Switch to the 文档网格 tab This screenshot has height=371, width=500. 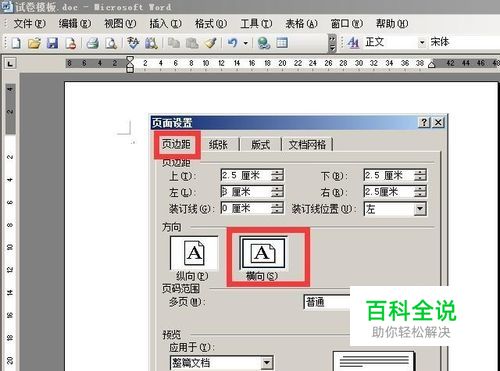(x=307, y=145)
